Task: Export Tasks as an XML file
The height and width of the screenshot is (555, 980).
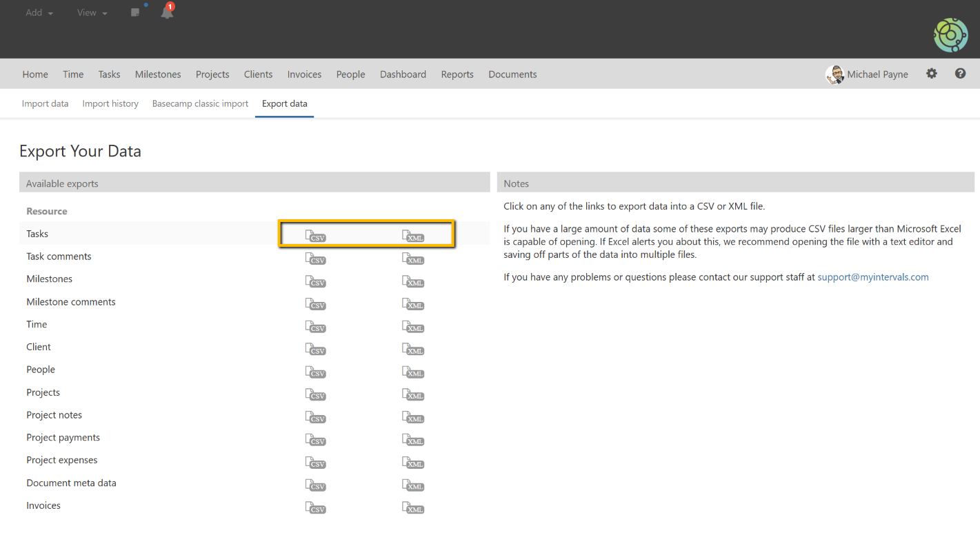Action: coord(412,235)
